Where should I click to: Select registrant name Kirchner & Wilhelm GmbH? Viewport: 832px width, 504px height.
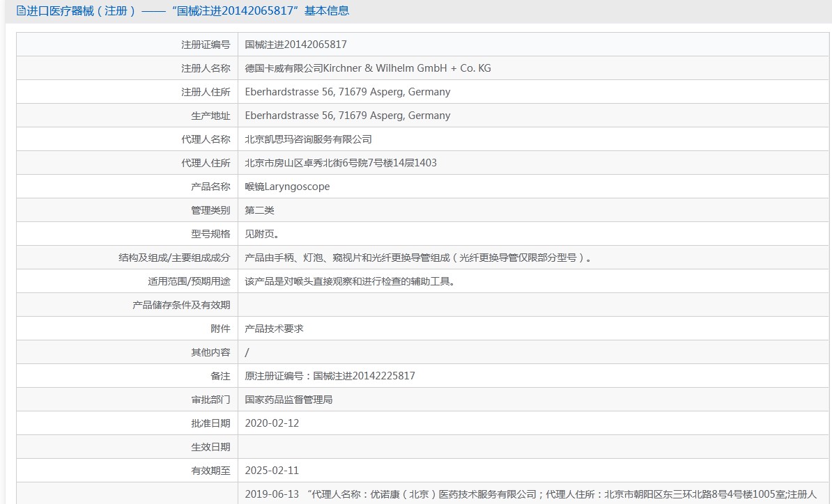[385, 68]
